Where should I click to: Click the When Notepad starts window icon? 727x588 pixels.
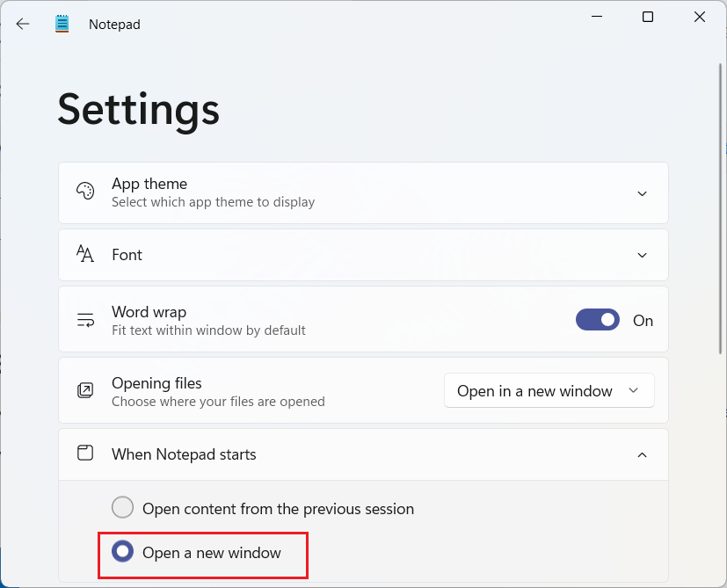click(85, 453)
